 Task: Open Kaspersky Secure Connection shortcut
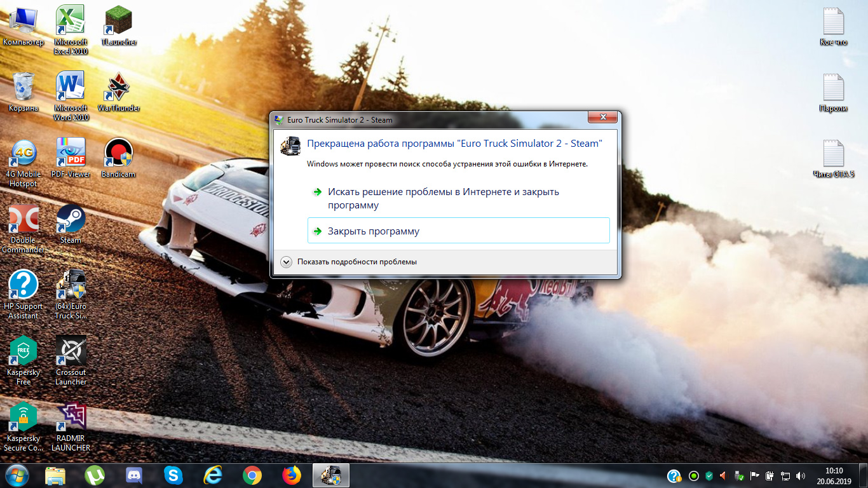[24, 427]
